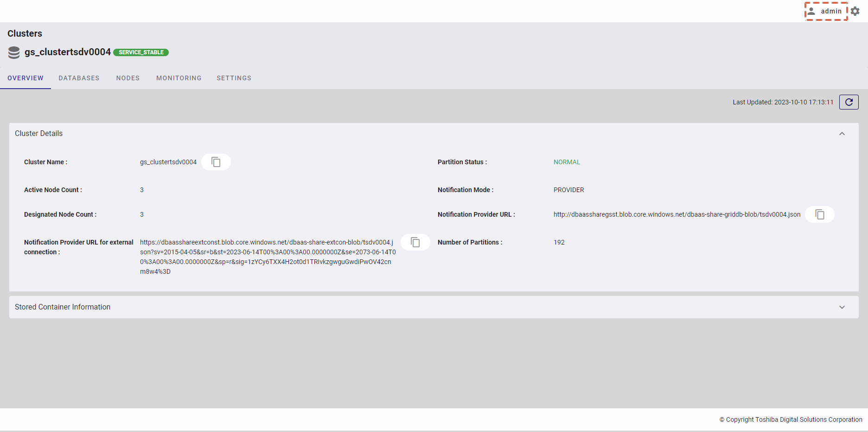868x432 pixels.
Task: Click the SERVICE_STABLE status badge
Action: [x=141, y=52]
